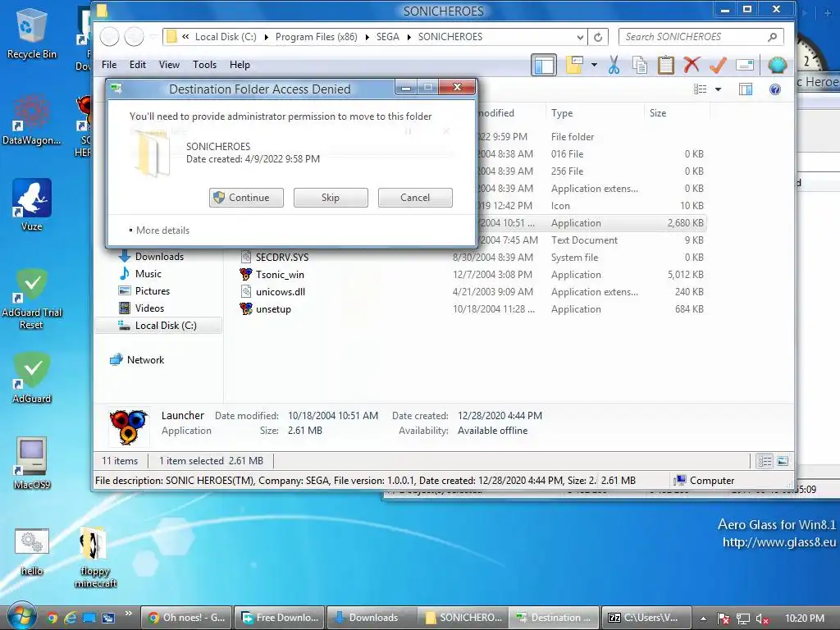Click the red X Delete icon
Viewport: 840px width, 630px height.
(692, 65)
